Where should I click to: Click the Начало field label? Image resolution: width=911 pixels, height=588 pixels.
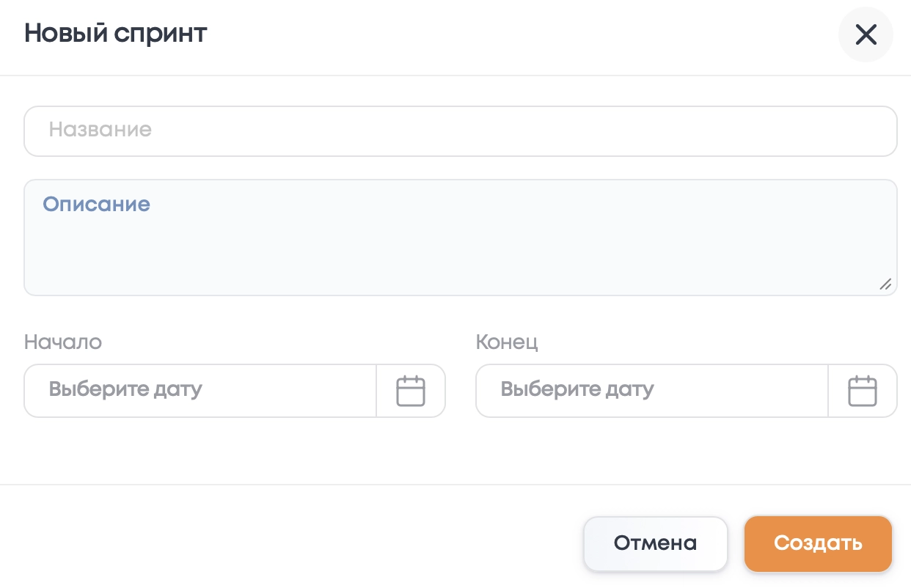coord(63,342)
